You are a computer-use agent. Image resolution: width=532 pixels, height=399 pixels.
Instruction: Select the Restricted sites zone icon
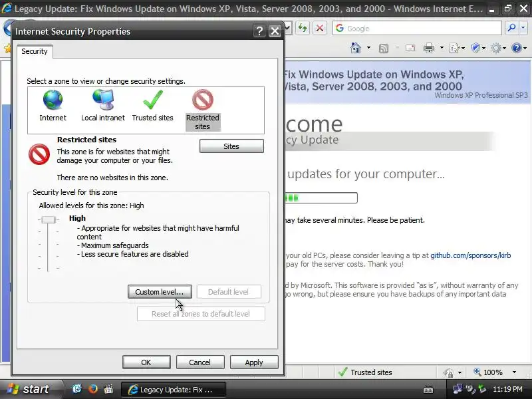click(203, 100)
